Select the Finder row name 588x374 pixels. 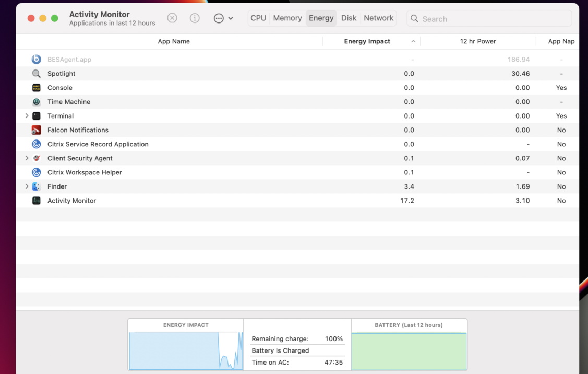pyautogui.click(x=57, y=186)
